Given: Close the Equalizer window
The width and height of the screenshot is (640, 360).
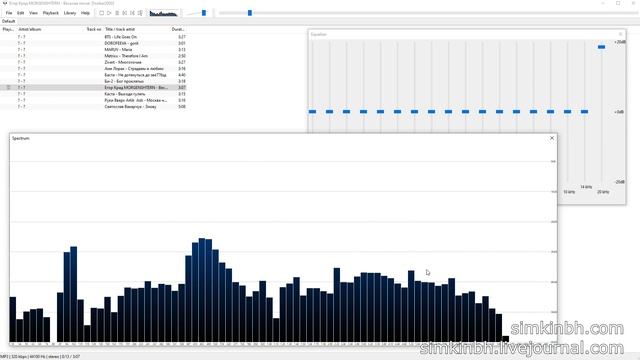Looking at the screenshot, I should 620,34.
